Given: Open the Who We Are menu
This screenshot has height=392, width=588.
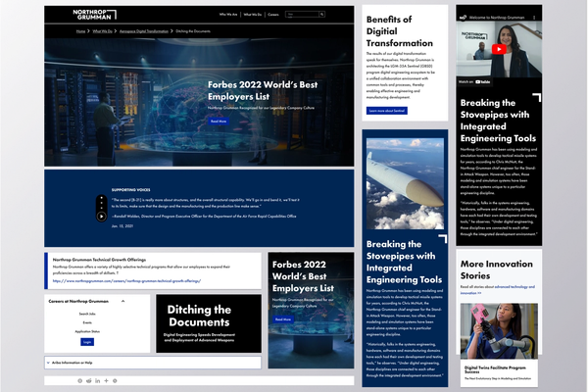Looking at the screenshot, I should (228, 15).
